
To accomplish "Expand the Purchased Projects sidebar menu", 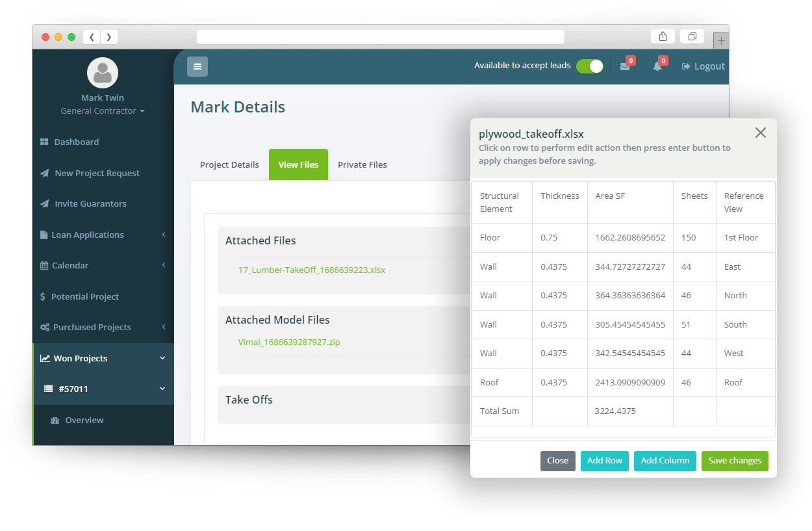I will pyautogui.click(x=92, y=327).
